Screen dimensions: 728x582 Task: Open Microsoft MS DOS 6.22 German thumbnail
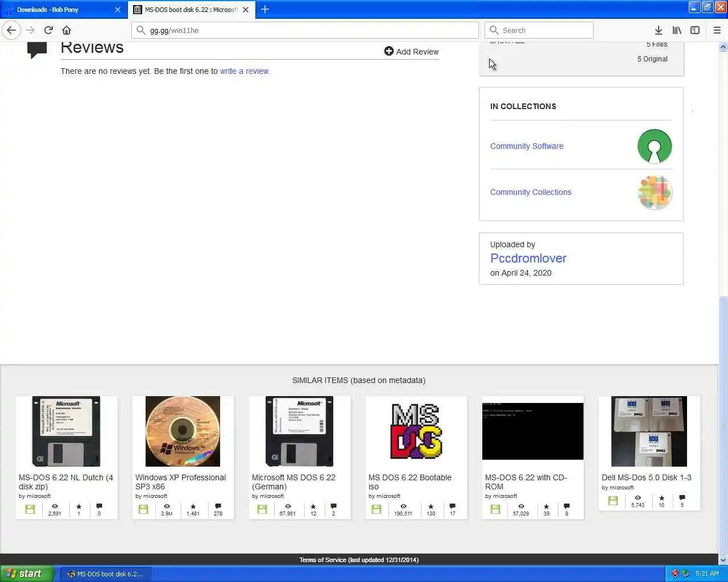coord(299,431)
